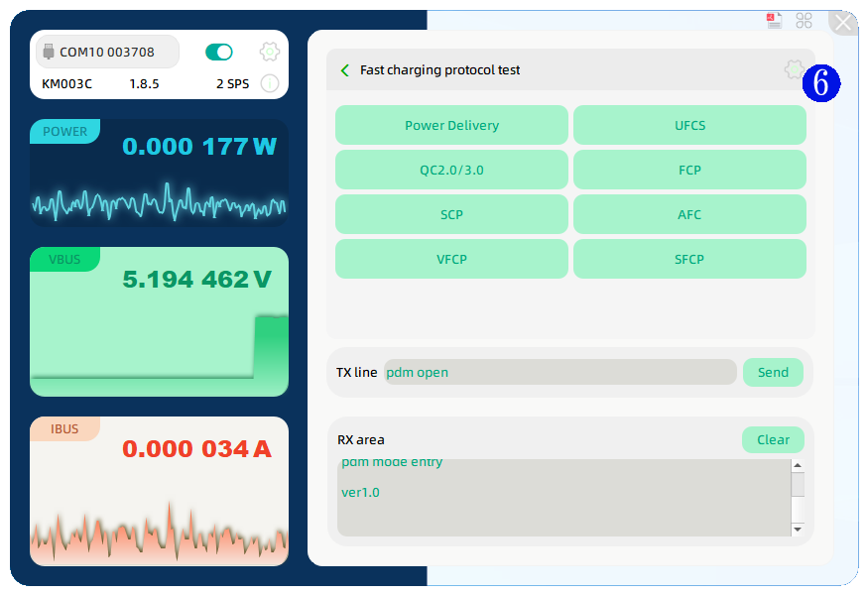This screenshot has height=595, width=868.
Task: Click the VBUS tab label
Action: (x=64, y=259)
